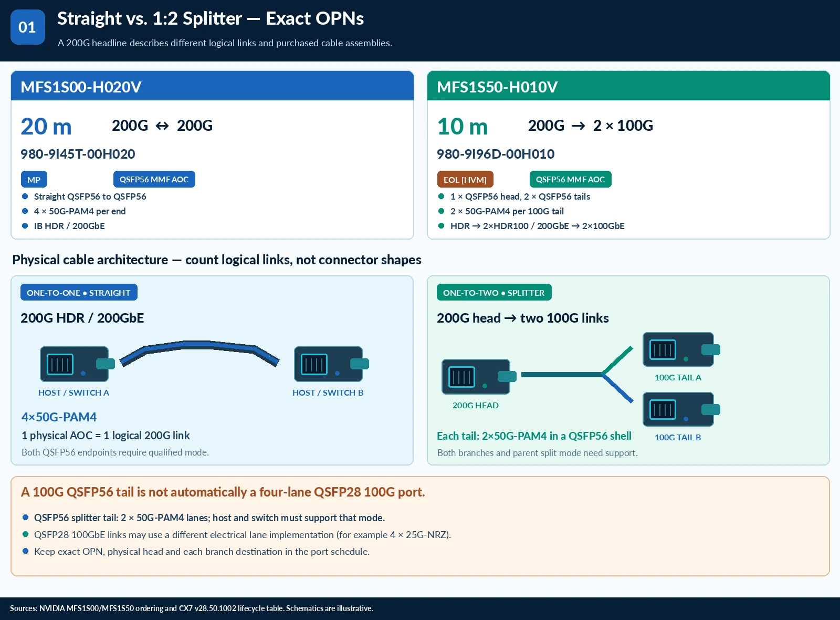
Task: Click the 200G ↔ 200G rate text
Action: [x=162, y=126]
